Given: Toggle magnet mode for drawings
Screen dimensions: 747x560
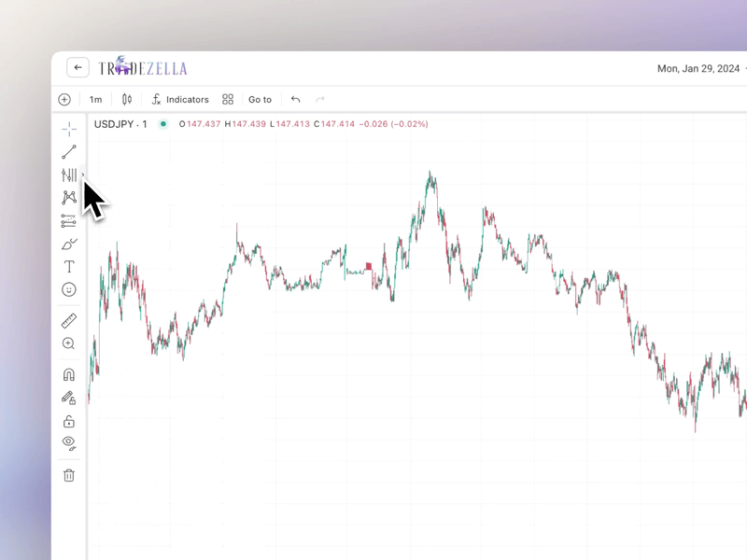Looking at the screenshot, I should click(x=69, y=375).
